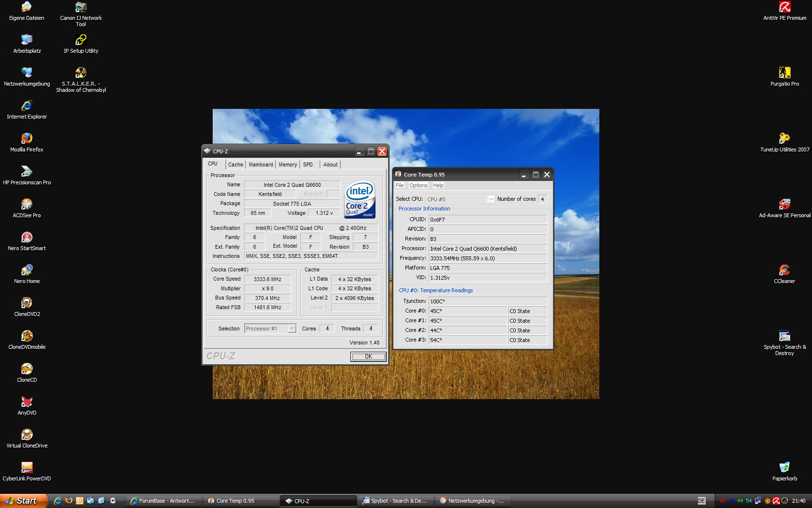
Task: Click the Intel Core 2 Quad logo
Action: [360, 199]
